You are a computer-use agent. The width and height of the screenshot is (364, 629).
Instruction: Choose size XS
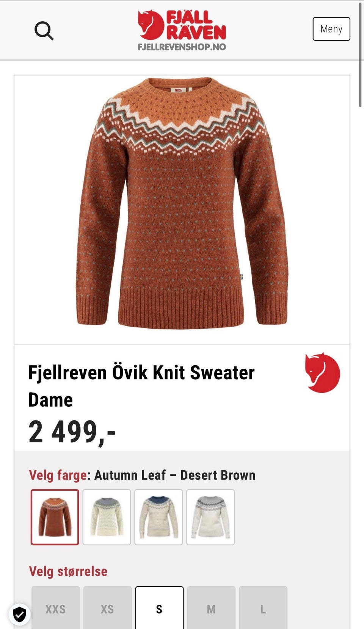pos(107,608)
